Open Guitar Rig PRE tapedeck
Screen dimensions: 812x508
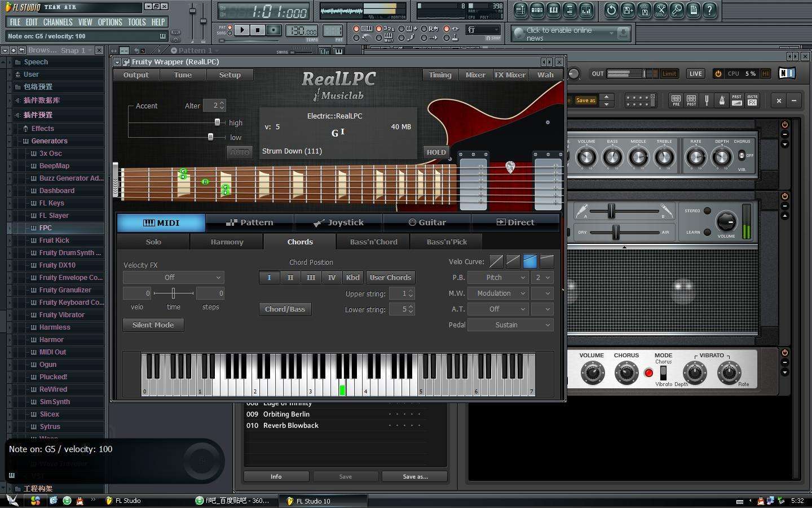tap(676, 100)
